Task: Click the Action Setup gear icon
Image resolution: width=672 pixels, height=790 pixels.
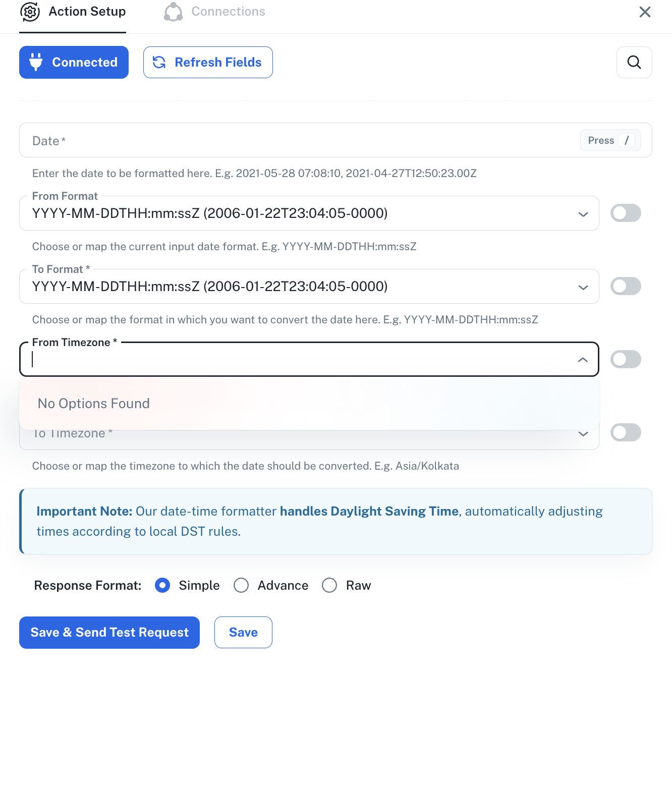Action: click(30, 12)
